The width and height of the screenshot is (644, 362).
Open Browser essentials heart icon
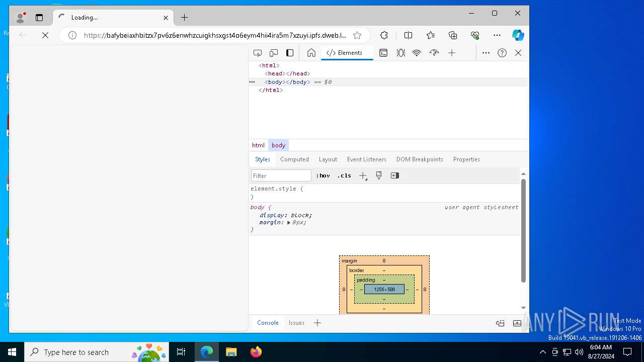coord(475,35)
